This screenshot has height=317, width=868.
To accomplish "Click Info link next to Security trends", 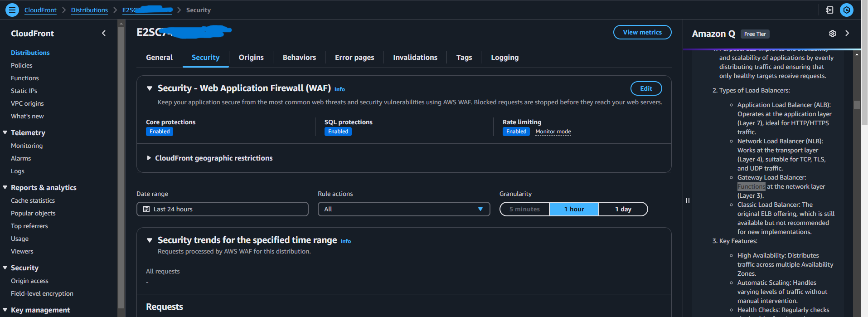I will point(345,241).
